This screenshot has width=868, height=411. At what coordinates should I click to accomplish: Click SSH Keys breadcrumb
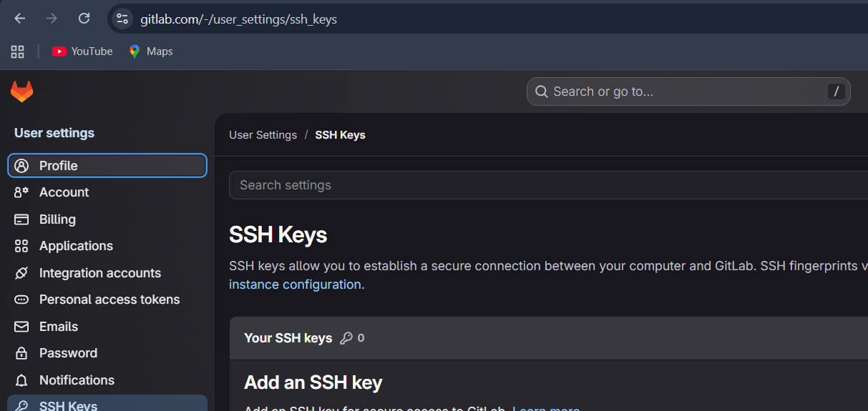click(340, 135)
